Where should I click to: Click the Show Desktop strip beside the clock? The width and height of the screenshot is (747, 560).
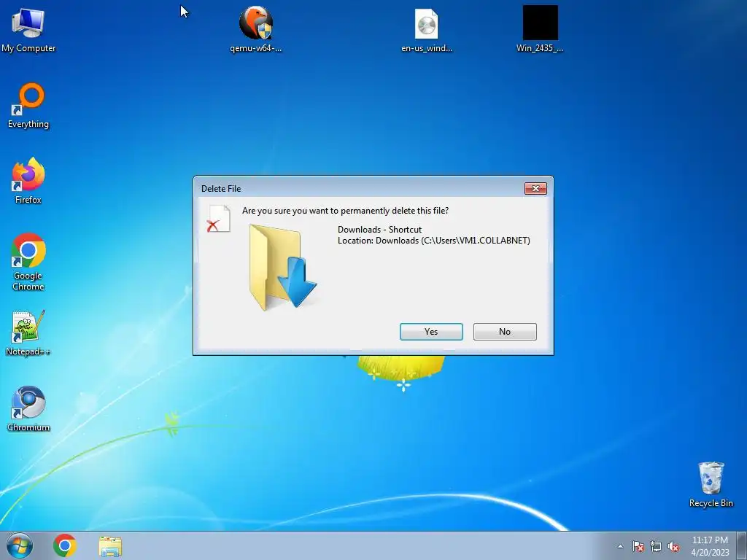click(742, 545)
